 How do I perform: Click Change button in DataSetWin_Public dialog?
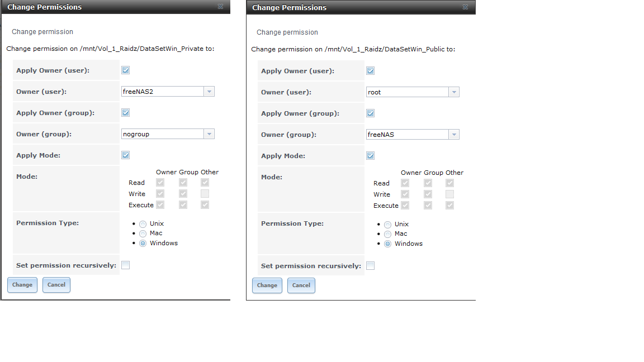267,285
